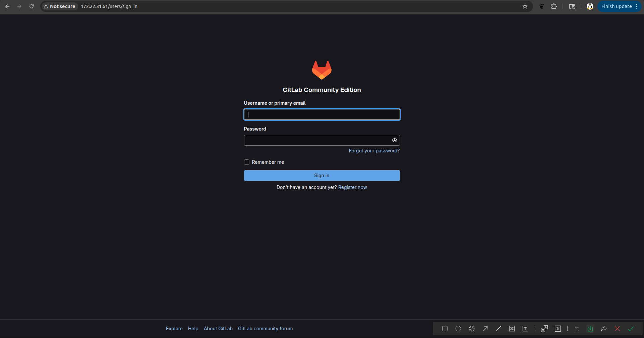The width and height of the screenshot is (644, 338).
Task: Save the annotated screenshot
Action: point(590,329)
